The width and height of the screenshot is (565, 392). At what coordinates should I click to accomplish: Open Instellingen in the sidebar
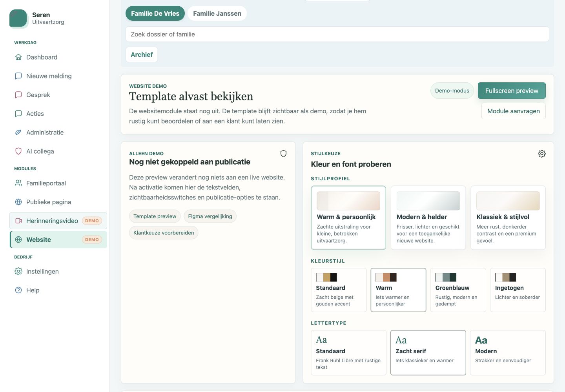tap(58, 271)
